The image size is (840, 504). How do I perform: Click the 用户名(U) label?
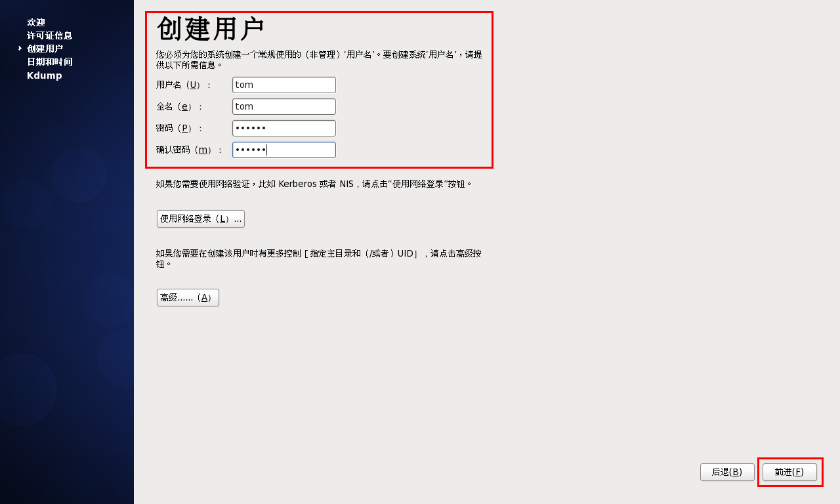pos(184,85)
